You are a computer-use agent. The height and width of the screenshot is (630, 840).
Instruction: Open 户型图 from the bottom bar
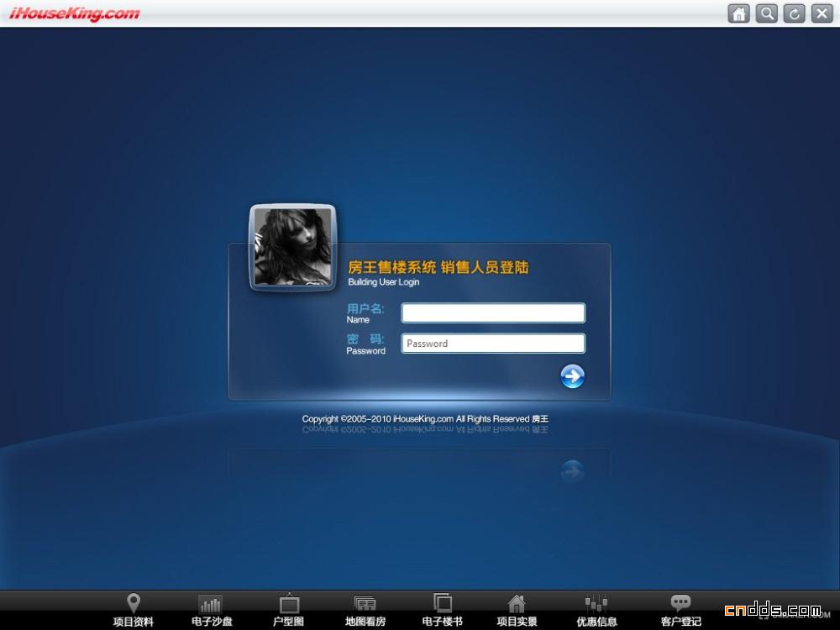289,611
